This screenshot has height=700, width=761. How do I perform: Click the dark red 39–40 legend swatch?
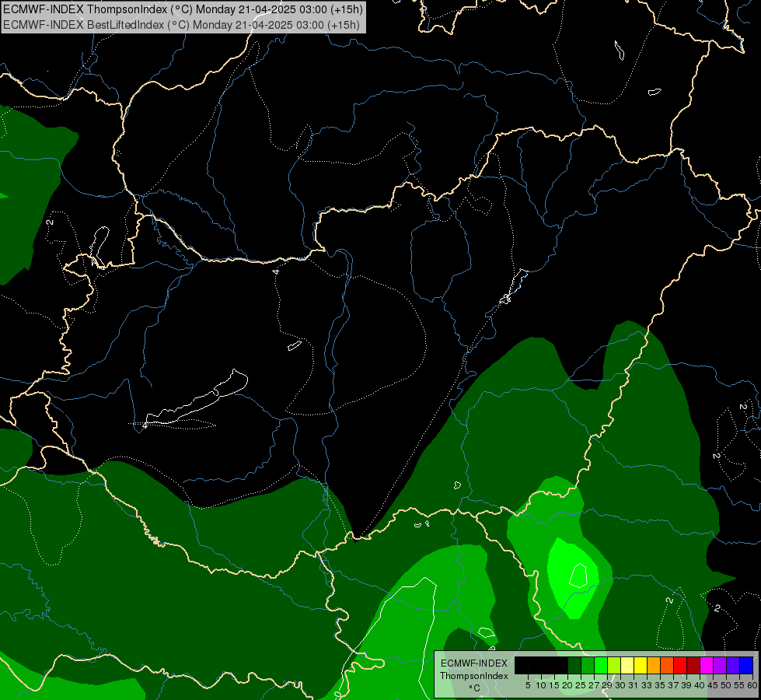point(693,665)
